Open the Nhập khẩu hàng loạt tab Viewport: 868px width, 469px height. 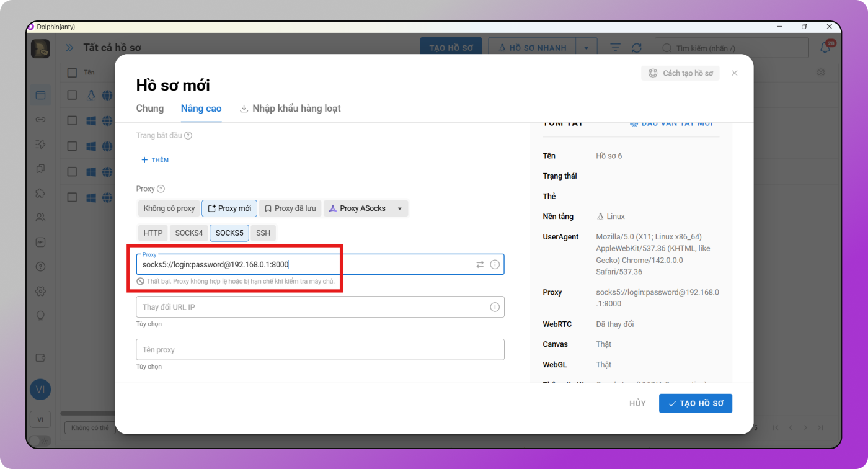pyautogui.click(x=290, y=109)
